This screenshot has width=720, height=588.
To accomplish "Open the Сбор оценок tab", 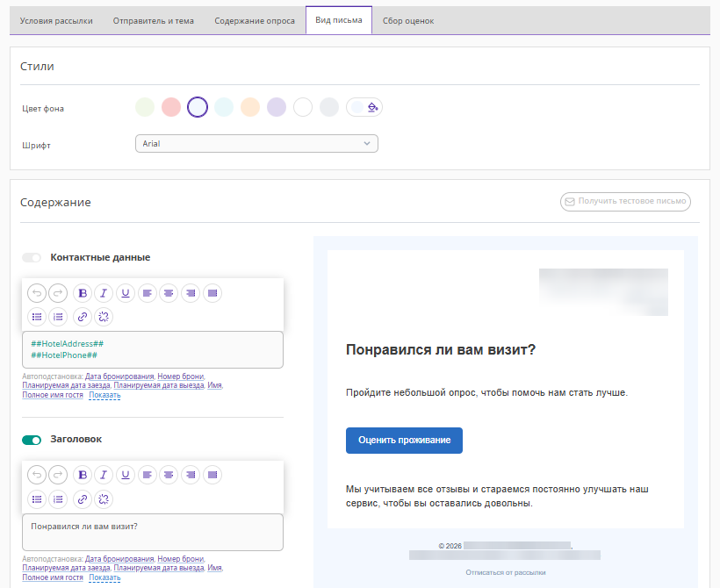I will pyautogui.click(x=408, y=20).
